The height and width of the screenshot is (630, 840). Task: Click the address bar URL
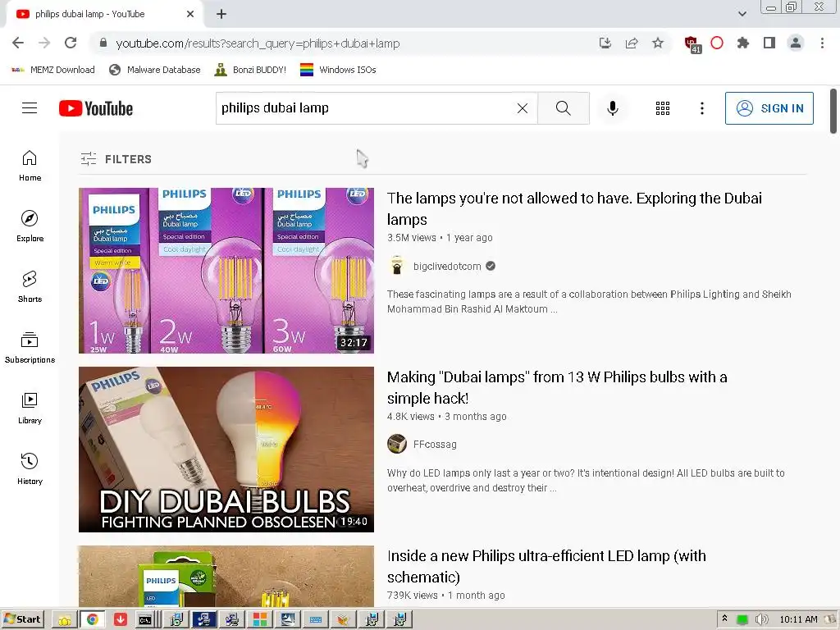coord(258,43)
